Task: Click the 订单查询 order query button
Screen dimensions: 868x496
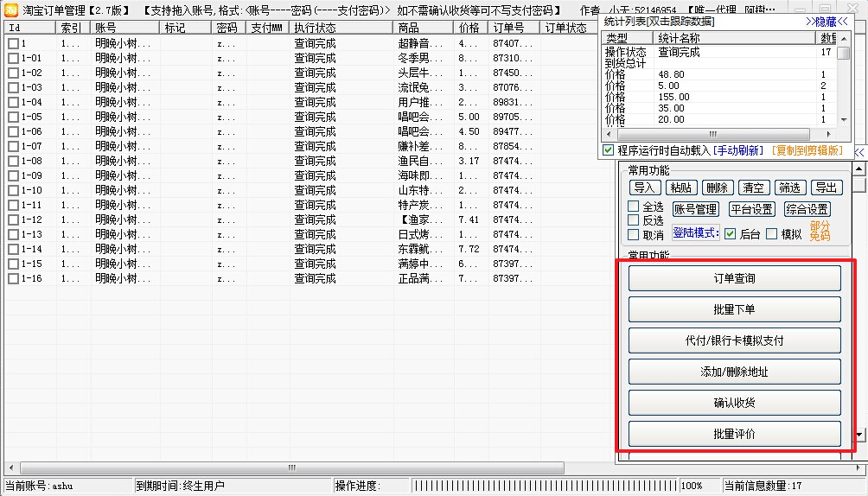Action: [734, 278]
